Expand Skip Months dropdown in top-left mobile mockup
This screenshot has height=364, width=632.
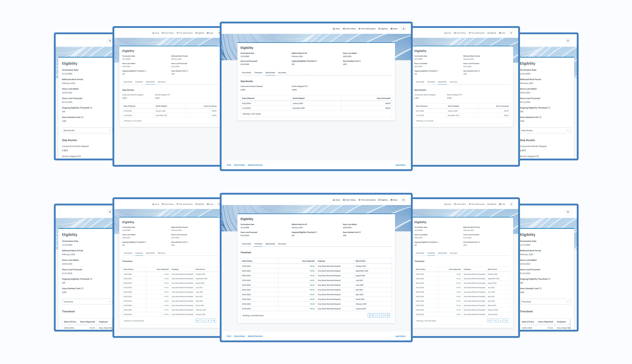coord(87,130)
